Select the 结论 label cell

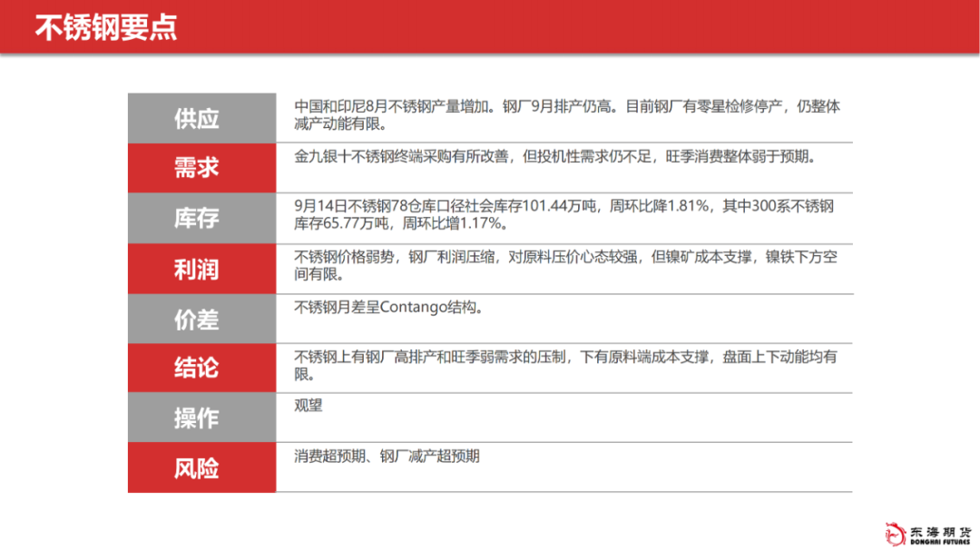201,368
